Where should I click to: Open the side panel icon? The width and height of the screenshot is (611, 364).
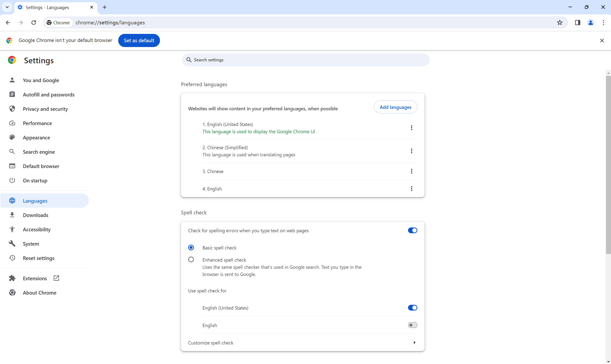coord(577,23)
